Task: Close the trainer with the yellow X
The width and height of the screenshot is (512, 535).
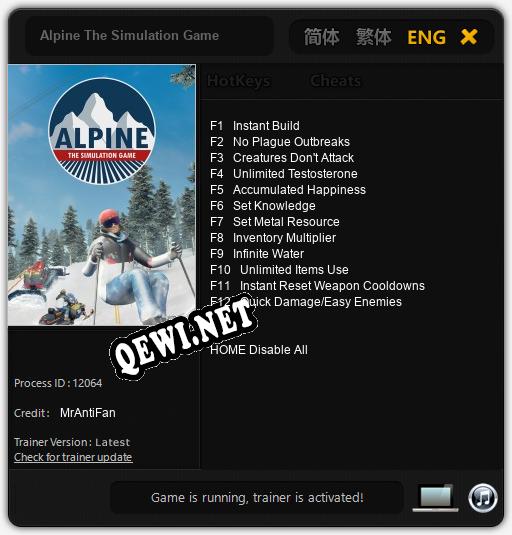Action: click(x=468, y=37)
